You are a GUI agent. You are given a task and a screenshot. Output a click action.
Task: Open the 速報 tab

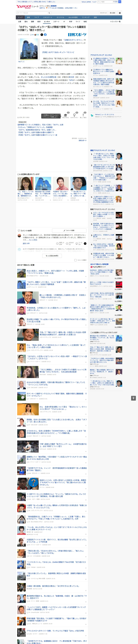(28, 17)
